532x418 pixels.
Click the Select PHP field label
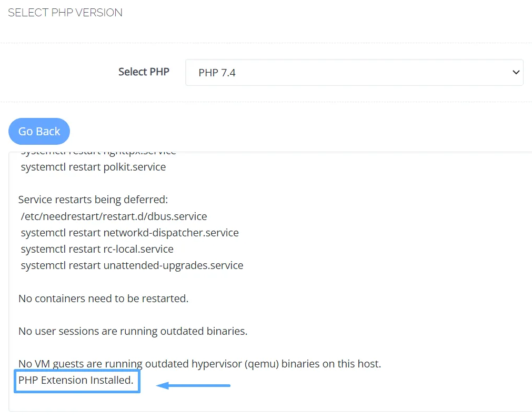(x=144, y=72)
